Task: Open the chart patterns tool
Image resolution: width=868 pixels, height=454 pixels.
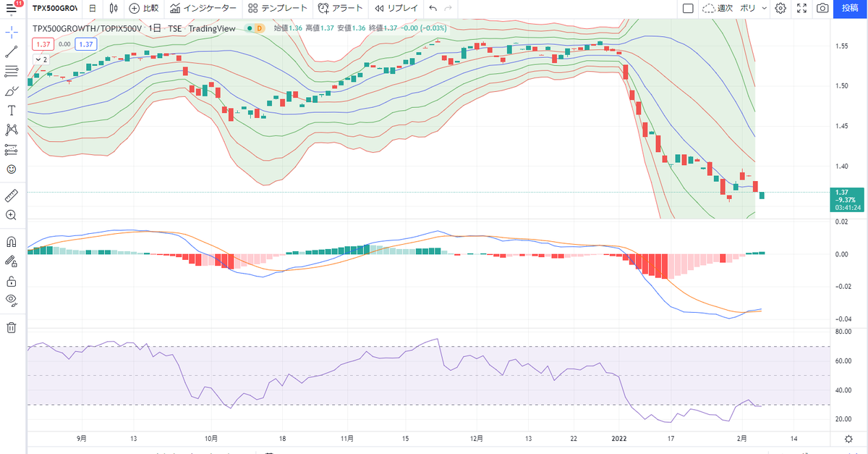Action: coord(11,130)
